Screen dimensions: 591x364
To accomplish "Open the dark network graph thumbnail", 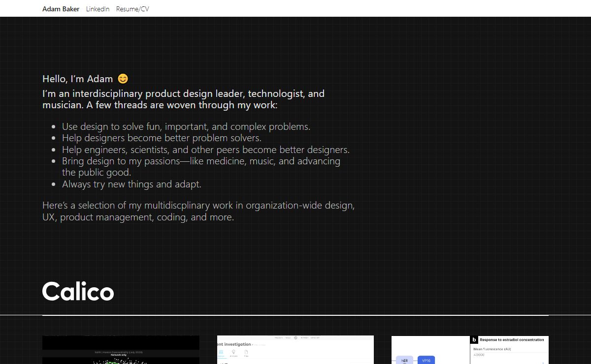I will [121, 350].
